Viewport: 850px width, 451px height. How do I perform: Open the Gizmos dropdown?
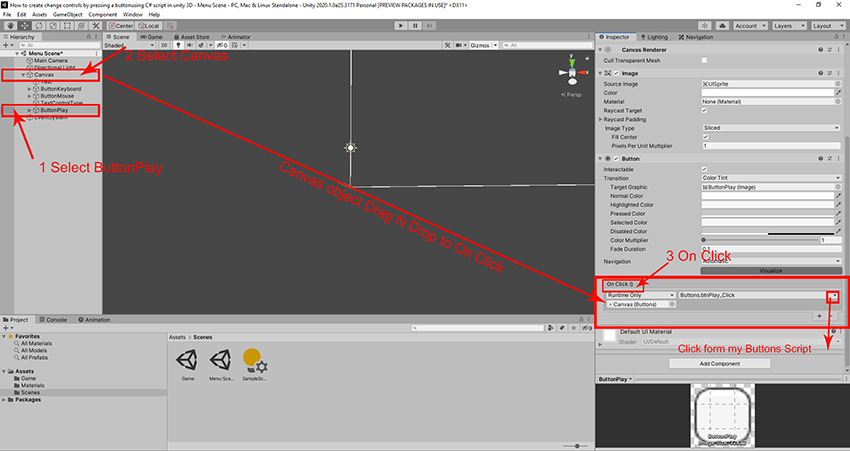pyautogui.click(x=484, y=45)
